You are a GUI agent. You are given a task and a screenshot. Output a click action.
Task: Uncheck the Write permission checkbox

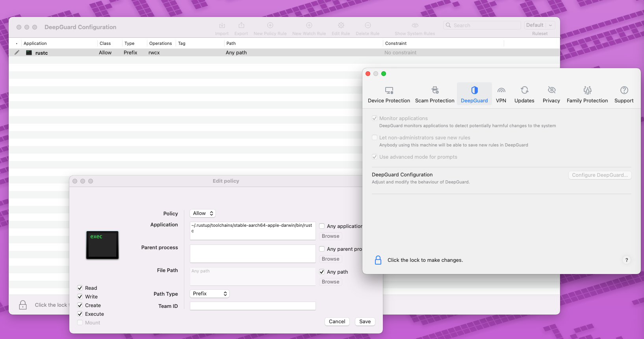click(x=80, y=296)
